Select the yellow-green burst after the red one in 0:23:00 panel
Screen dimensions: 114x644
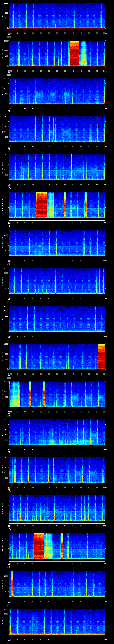(83, 54)
